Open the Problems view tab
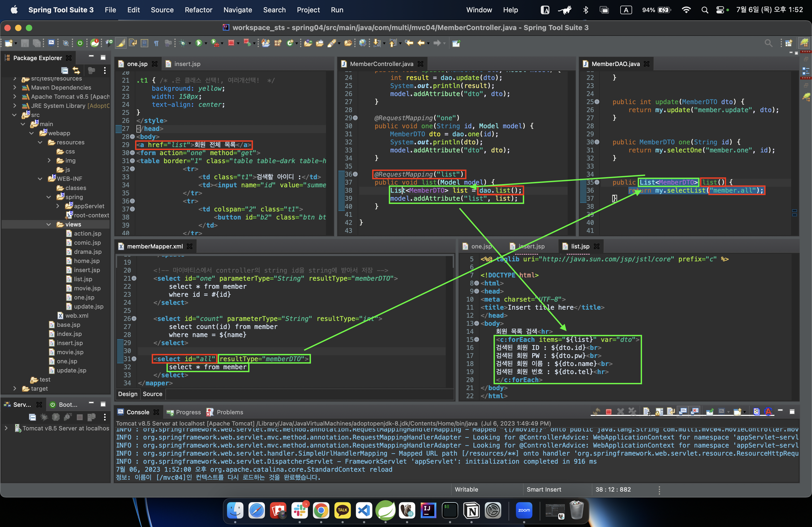812x527 pixels. 230,412
